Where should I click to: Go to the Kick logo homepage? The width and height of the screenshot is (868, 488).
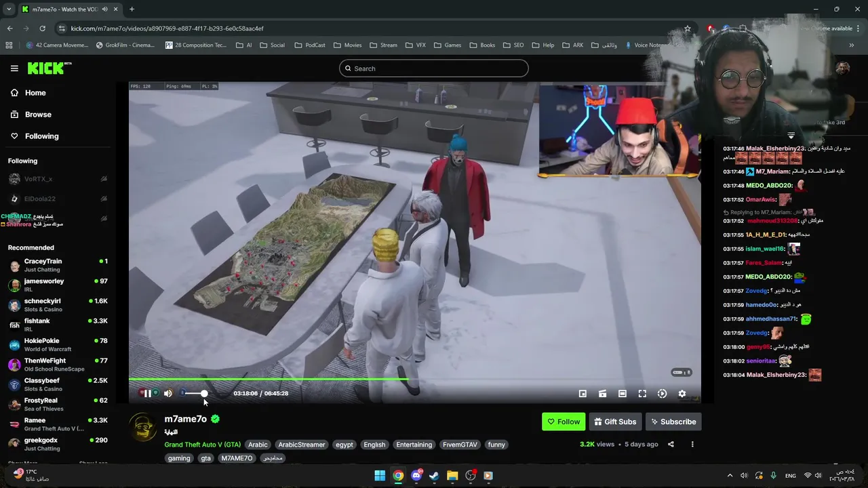(x=50, y=68)
